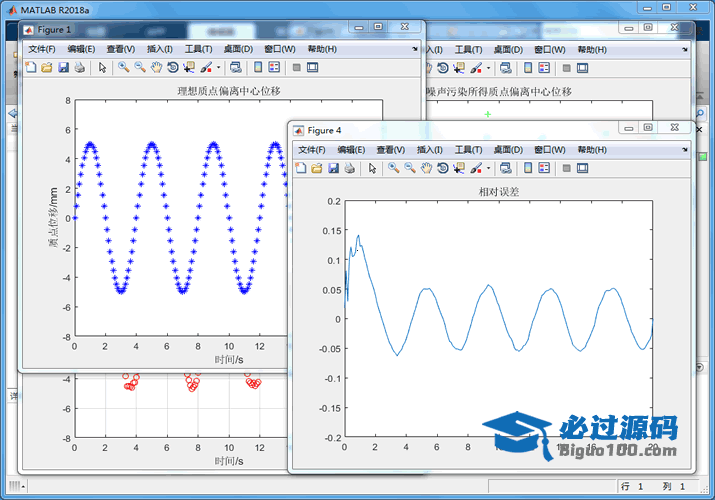The image size is (715, 500).
Task: Dock Figure 4 using menu bar arrow
Action: (x=684, y=149)
